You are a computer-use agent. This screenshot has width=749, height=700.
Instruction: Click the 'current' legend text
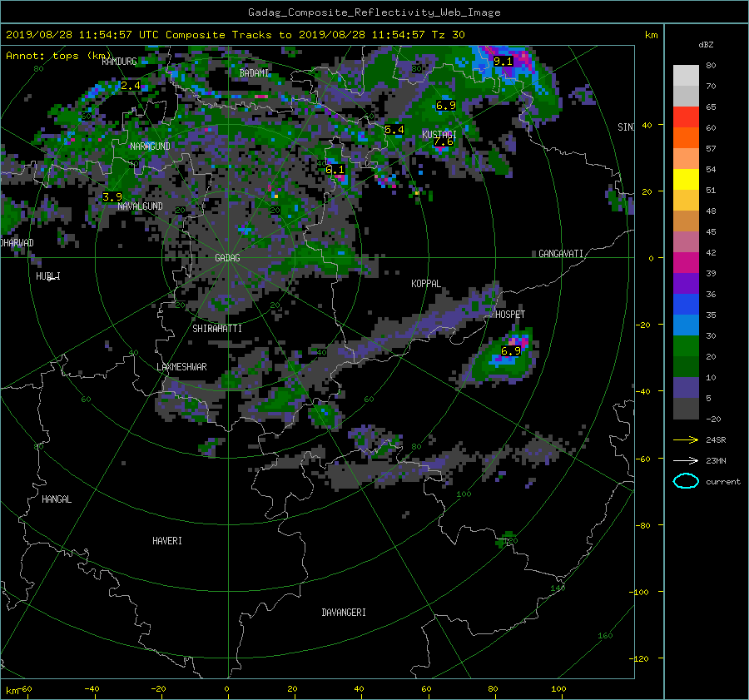point(723,482)
